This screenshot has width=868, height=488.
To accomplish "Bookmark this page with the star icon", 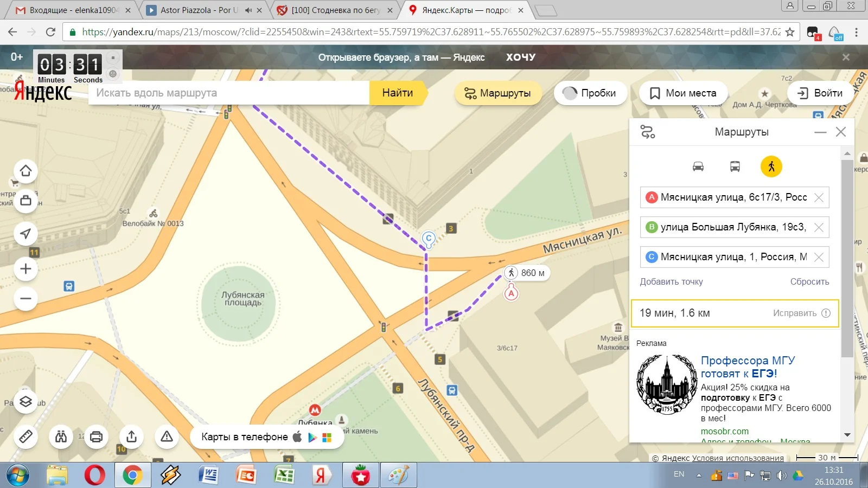I will tap(790, 32).
